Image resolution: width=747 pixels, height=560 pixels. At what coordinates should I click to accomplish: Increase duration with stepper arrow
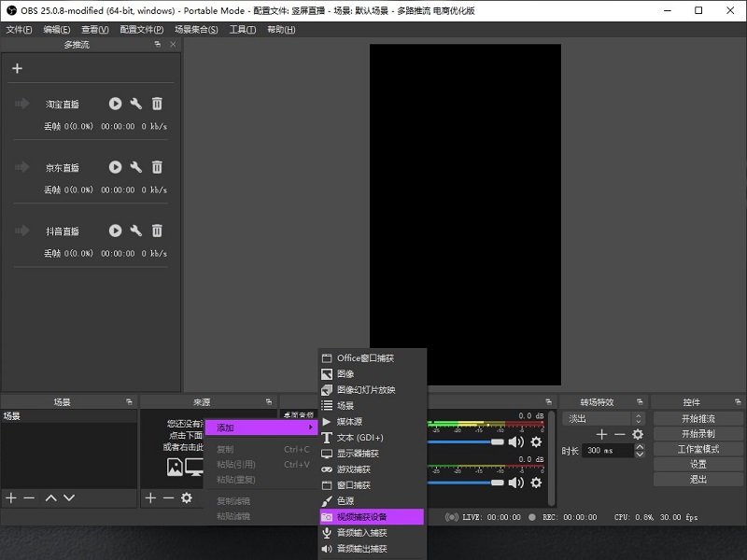(x=641, y=445)
